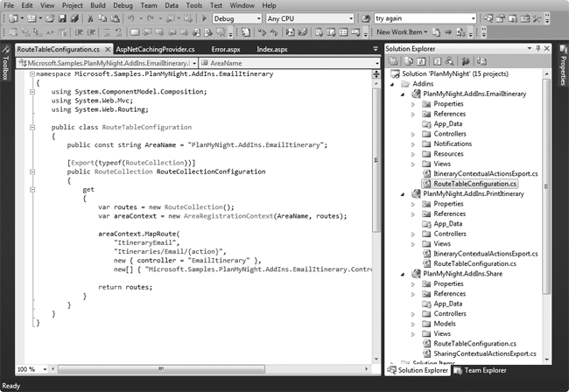Click the Paste clipboard icon
Image resolution: width=569 pixels, height=392 pixels.
click(115, 18)
